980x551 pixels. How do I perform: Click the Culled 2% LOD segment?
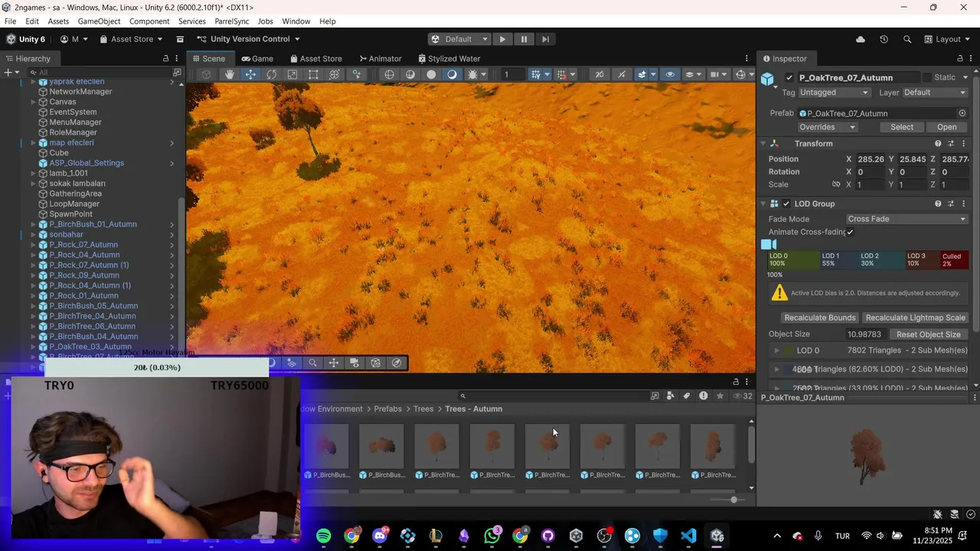click(x=954, y=259)
